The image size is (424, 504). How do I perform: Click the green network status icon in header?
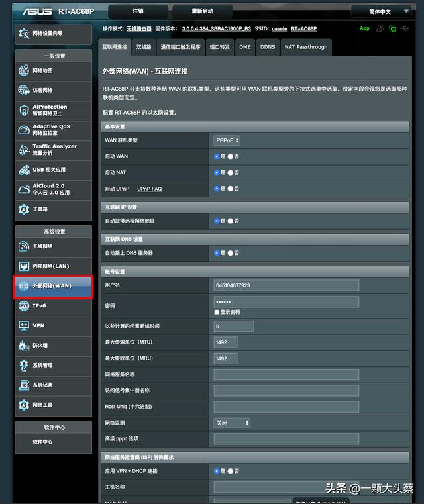coord(392,29)
